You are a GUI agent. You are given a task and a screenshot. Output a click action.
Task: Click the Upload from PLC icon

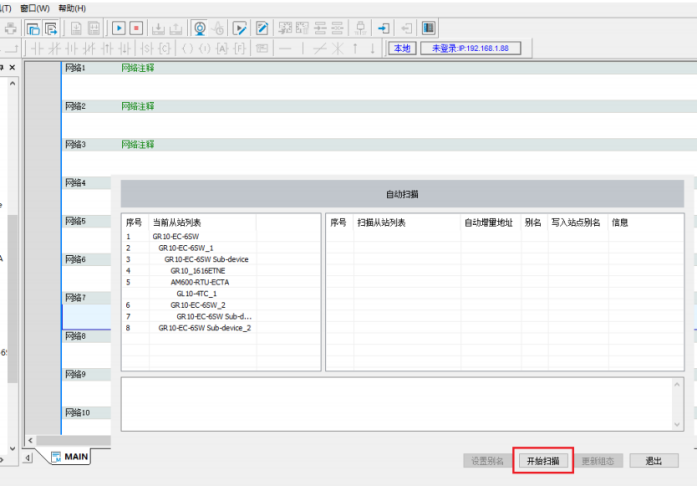(176, 28)
